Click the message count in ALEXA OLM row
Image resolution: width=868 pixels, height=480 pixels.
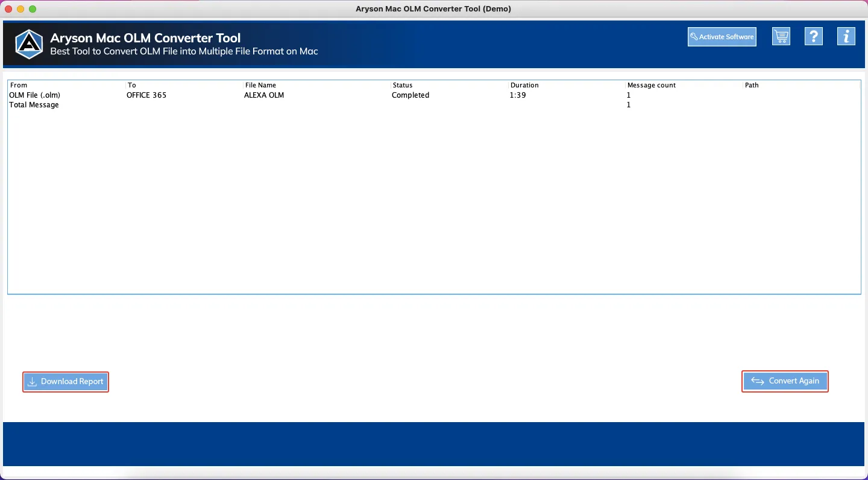[629, 95]
